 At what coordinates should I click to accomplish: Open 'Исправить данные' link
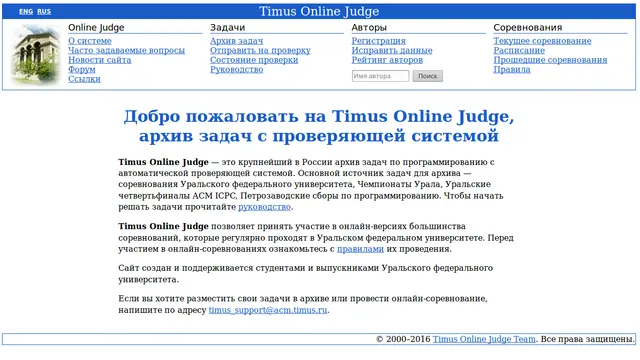pos(392,50)
